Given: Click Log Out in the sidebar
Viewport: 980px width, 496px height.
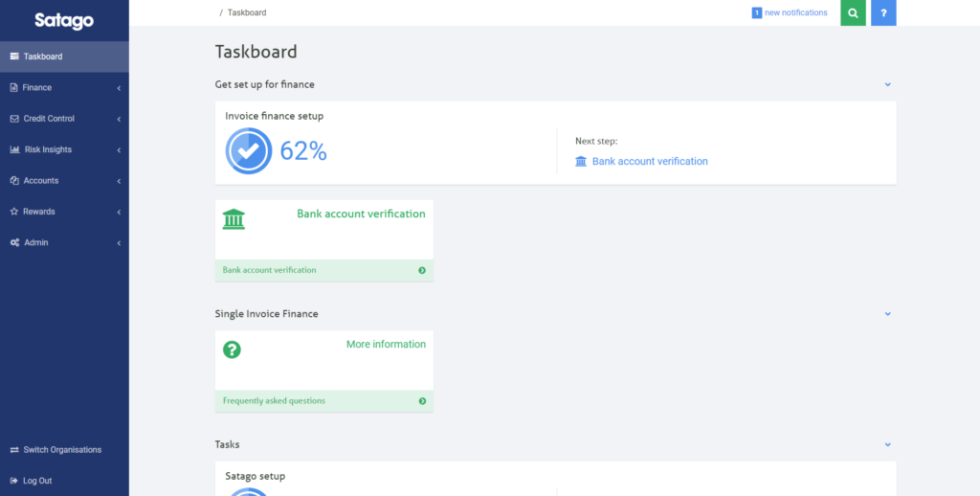Looking at the screenshot, I should click(x=37, y=481).
